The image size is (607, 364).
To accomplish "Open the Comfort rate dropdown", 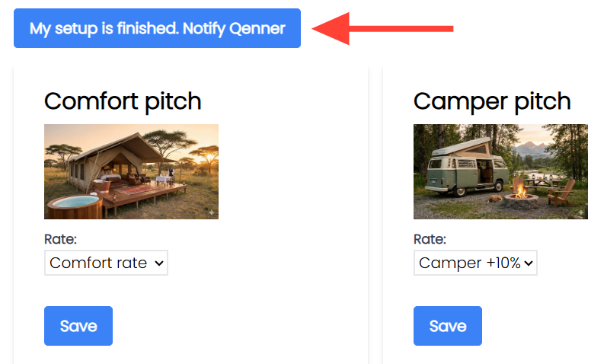I will (105, 263).
